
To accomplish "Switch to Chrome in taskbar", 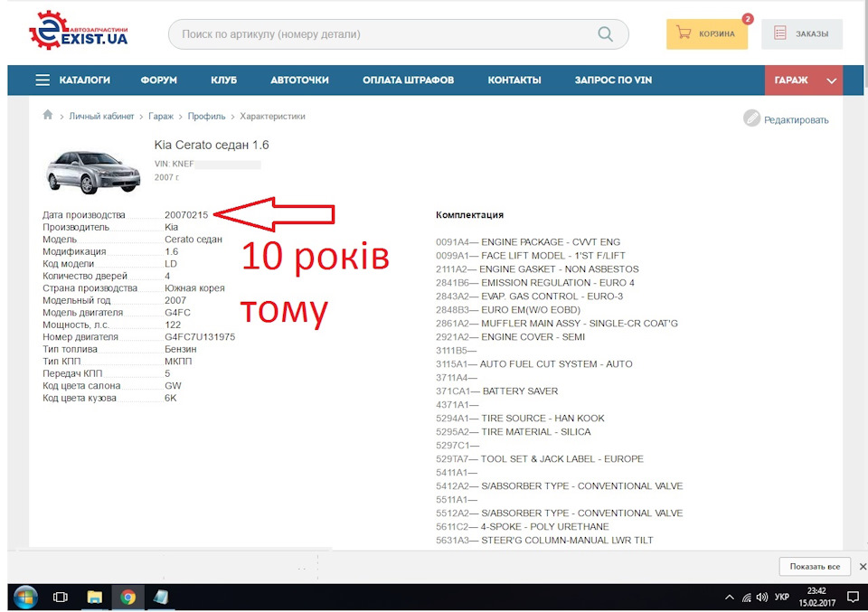I will pyautogui.click(x=127, y=598).
